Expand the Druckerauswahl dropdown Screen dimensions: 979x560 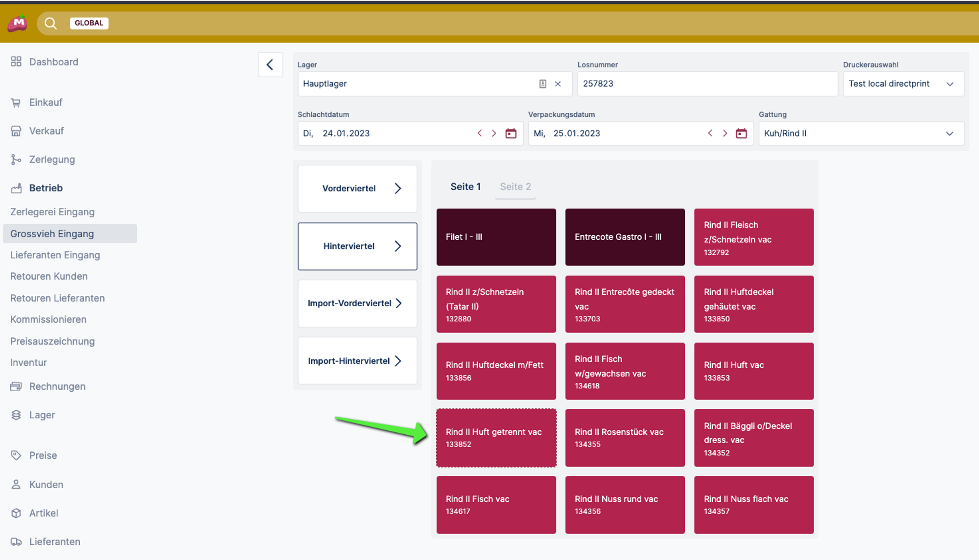(x=950, y=84)
